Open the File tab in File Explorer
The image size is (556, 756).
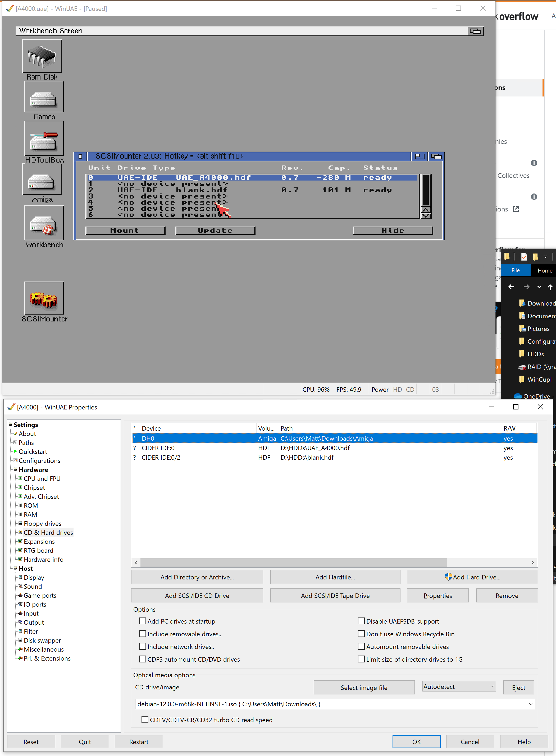[515, 270]
